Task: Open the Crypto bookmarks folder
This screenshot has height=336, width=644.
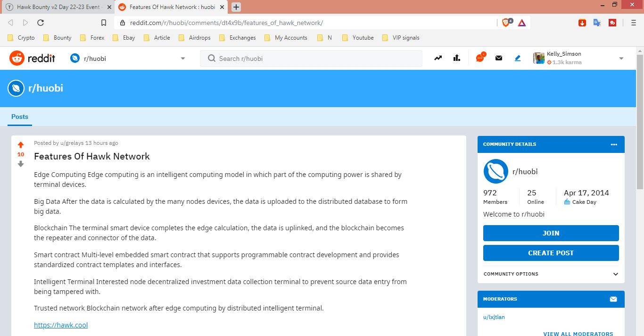Action: coord(22,38)
